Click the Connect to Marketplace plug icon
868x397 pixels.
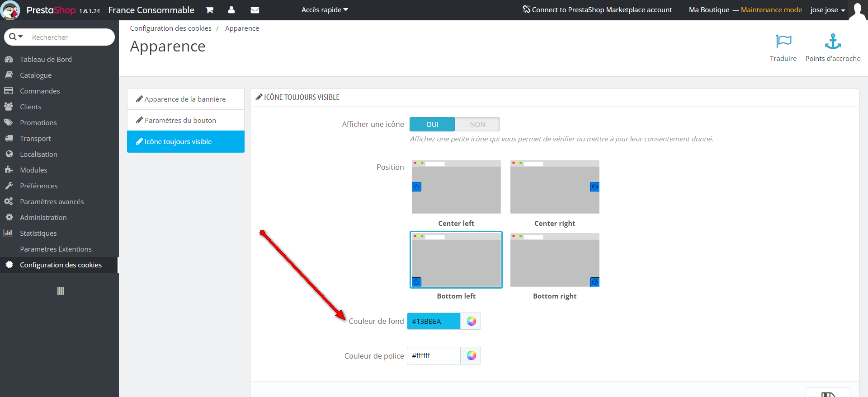click(x=526, y=9)
